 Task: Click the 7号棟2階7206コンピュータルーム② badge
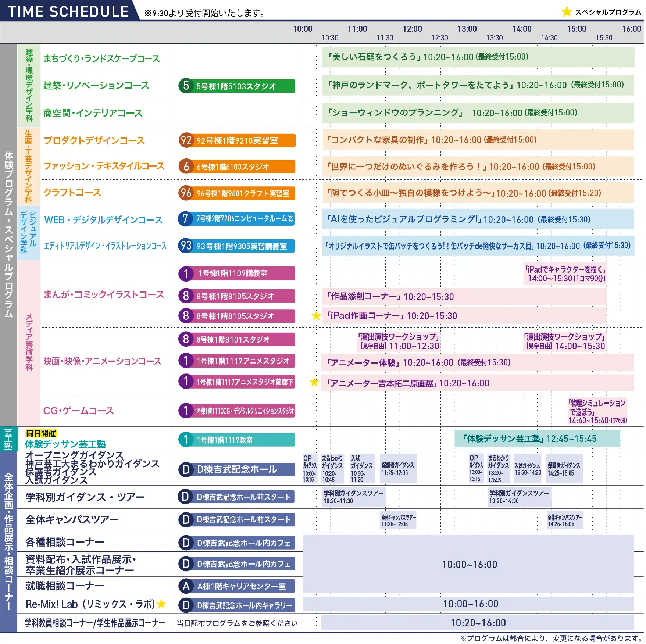(237, 219)
